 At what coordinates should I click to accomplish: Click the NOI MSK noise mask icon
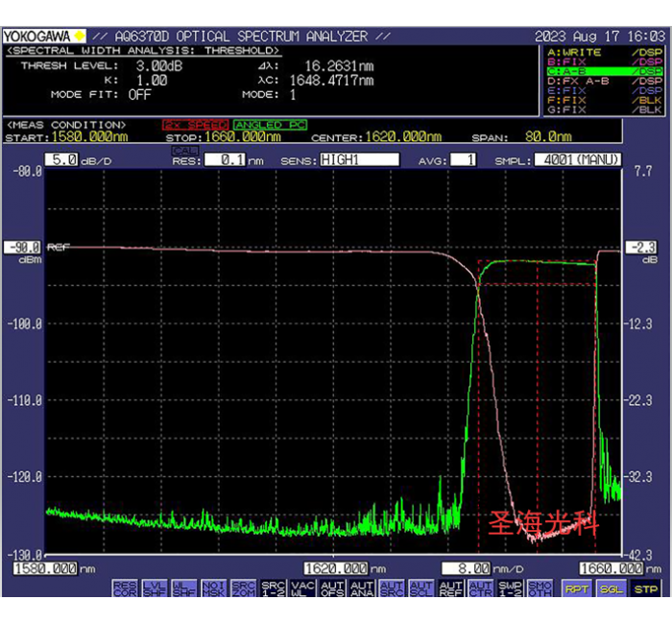coord(213,588)
